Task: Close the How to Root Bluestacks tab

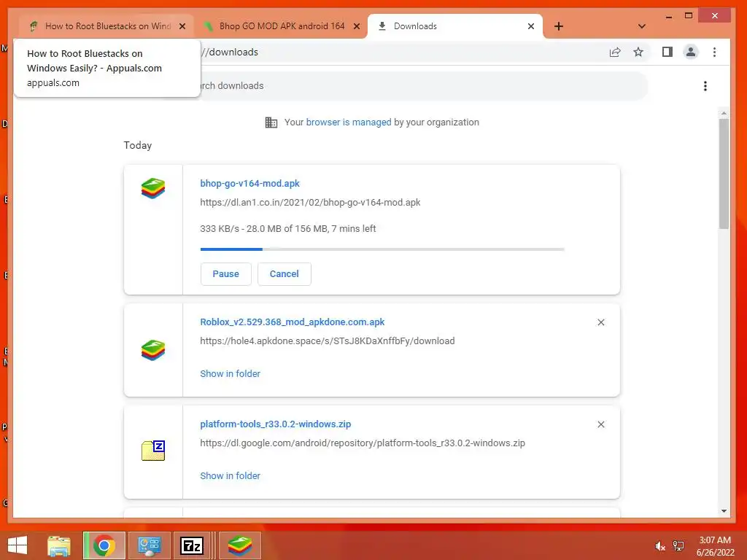Action: [x=182, y=26]
